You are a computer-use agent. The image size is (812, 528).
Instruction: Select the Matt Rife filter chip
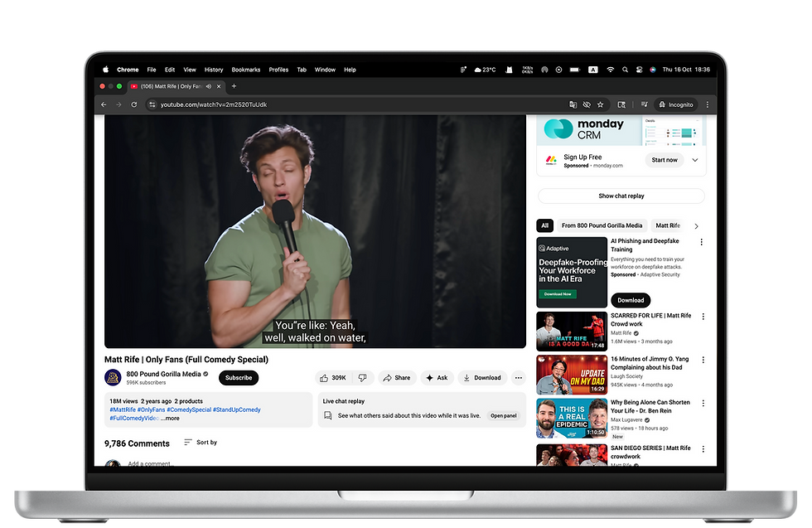tap(668, 225)
